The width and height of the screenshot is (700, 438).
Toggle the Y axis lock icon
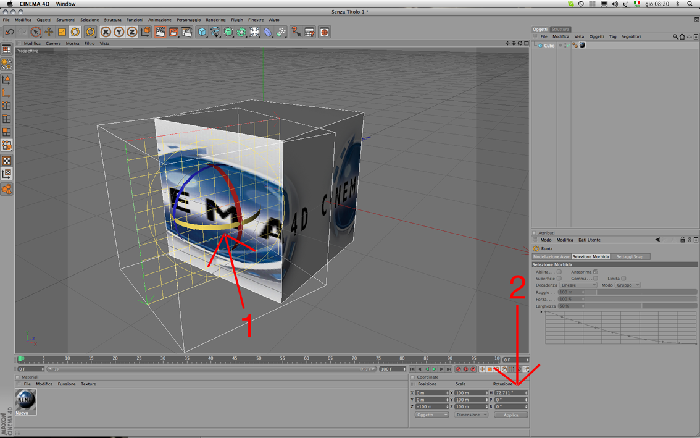(119, 32)
